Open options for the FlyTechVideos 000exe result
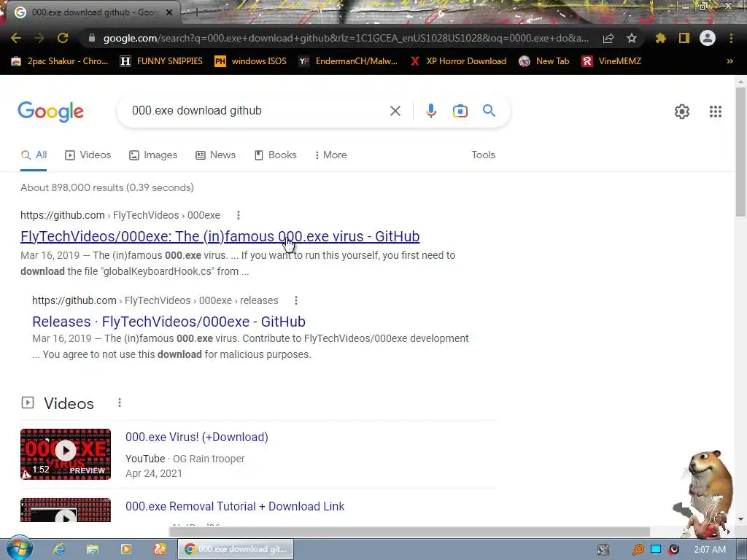 (239, 215)
